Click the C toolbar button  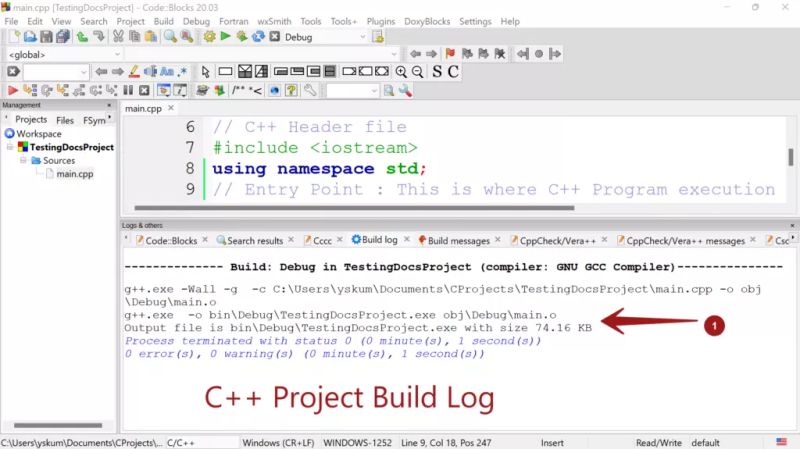coord(453,71)
